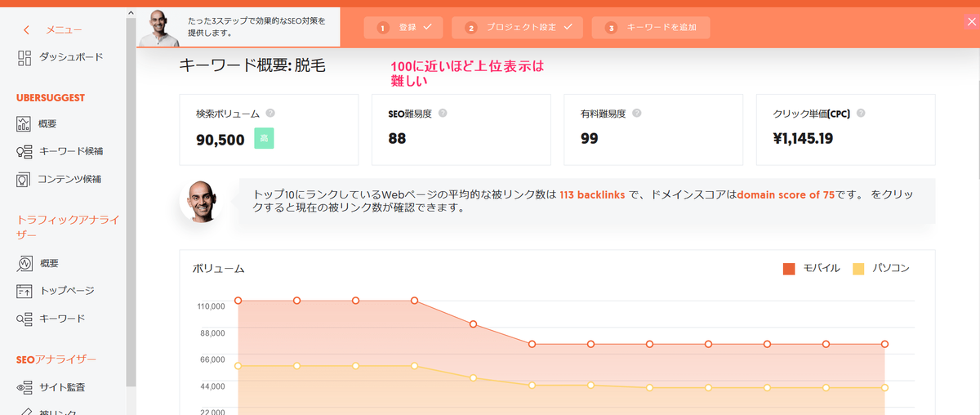This screenshot has width=980, height=415.
Task: Click the 88,000 y-axis label
Action: coord(211,332)
